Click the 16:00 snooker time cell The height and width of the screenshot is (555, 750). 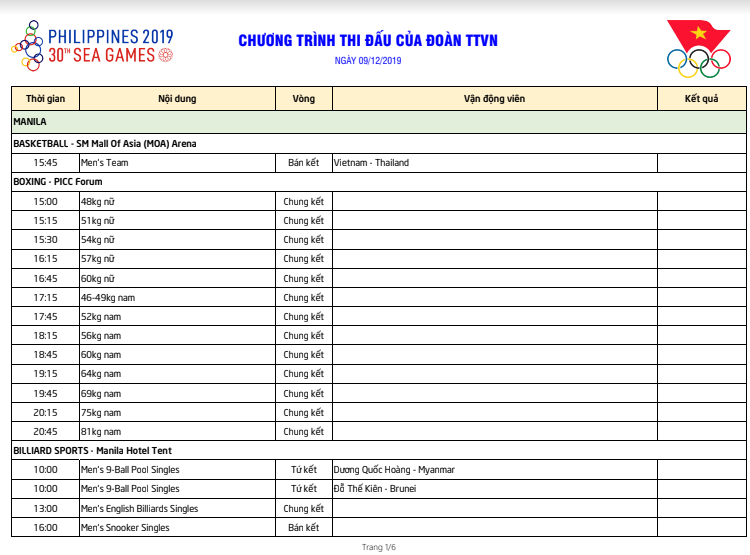point(45,528)
